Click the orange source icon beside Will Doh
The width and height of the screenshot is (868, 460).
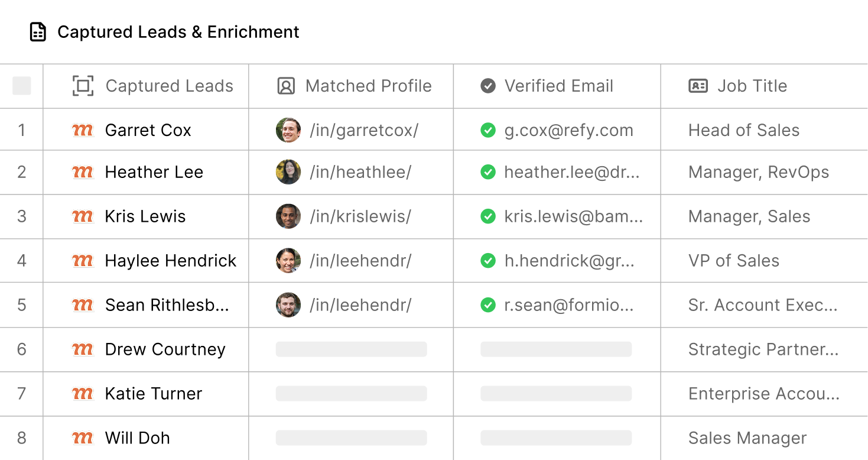coord(83,438)
